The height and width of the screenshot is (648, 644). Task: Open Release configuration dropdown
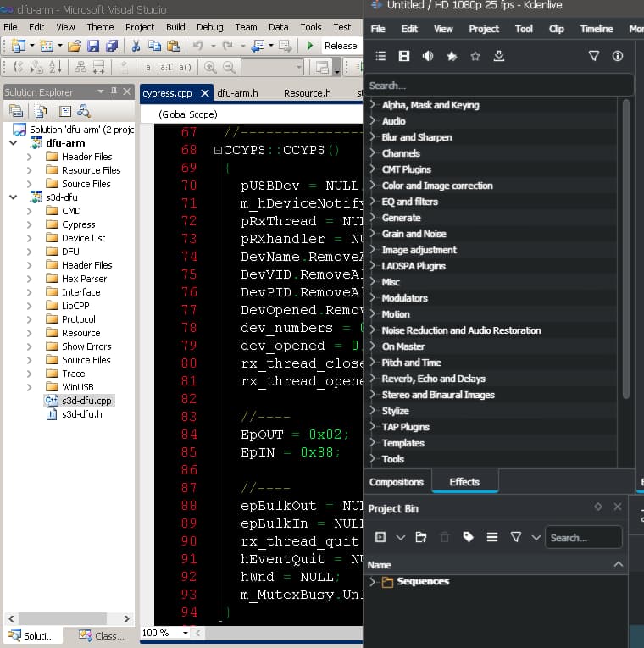pyautogui.click(x=341, y=46)
